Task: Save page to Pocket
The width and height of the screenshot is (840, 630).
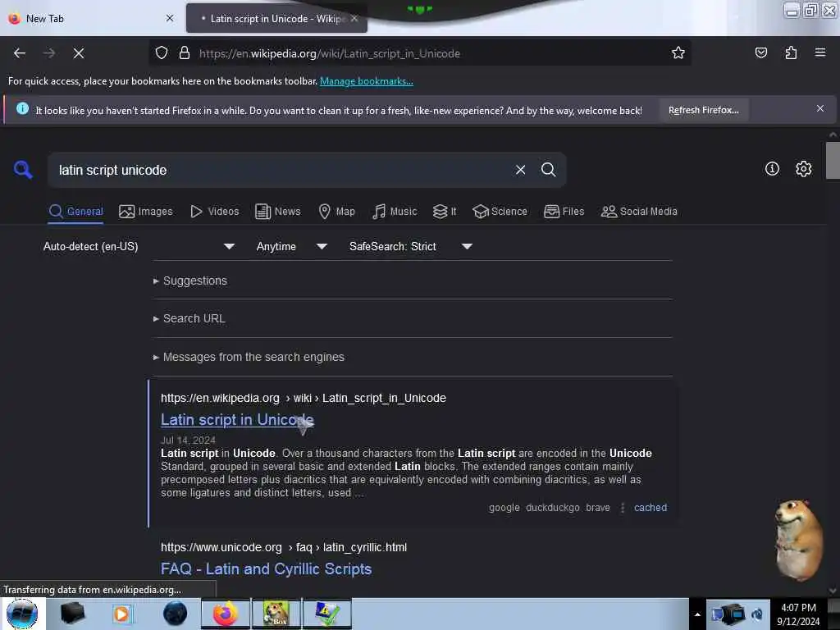Action: [760, 52]
